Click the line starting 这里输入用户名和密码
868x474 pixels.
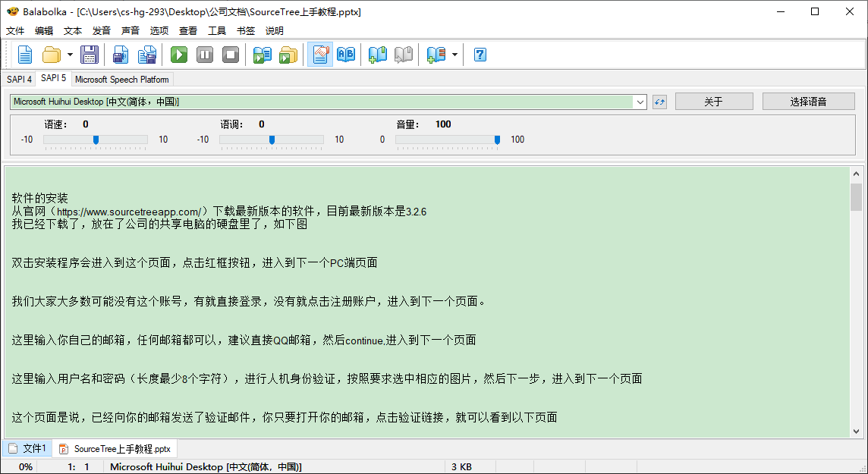point(326,379)
